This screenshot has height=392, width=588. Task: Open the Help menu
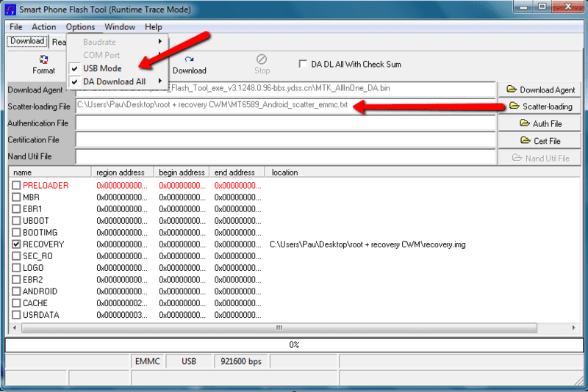click(x=154, y=27)
